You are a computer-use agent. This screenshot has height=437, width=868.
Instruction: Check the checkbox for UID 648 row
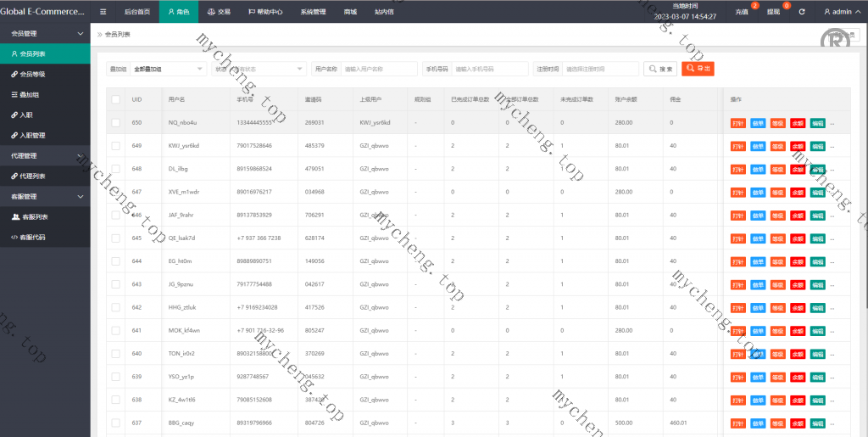116,169
